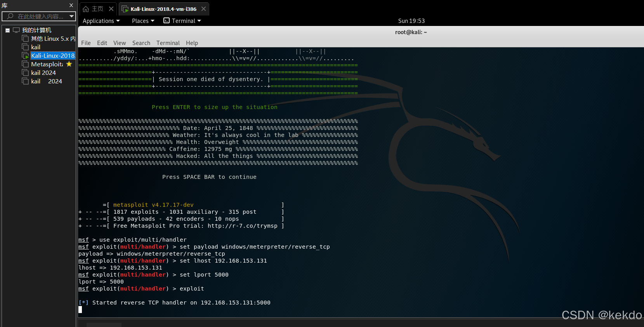Click the 'lhost => 192.168.153.131' output line
Viewport: 644px width, 327px height.
click(x=120, y=268)
